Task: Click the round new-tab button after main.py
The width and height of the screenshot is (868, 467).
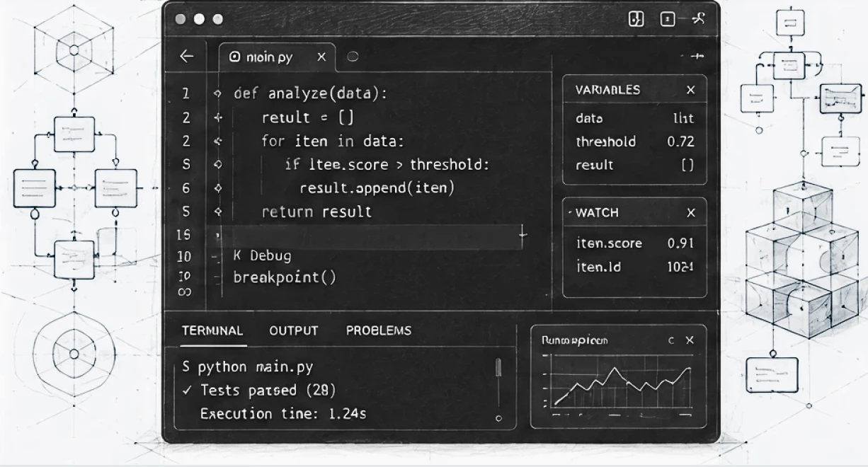Action: 353,57
